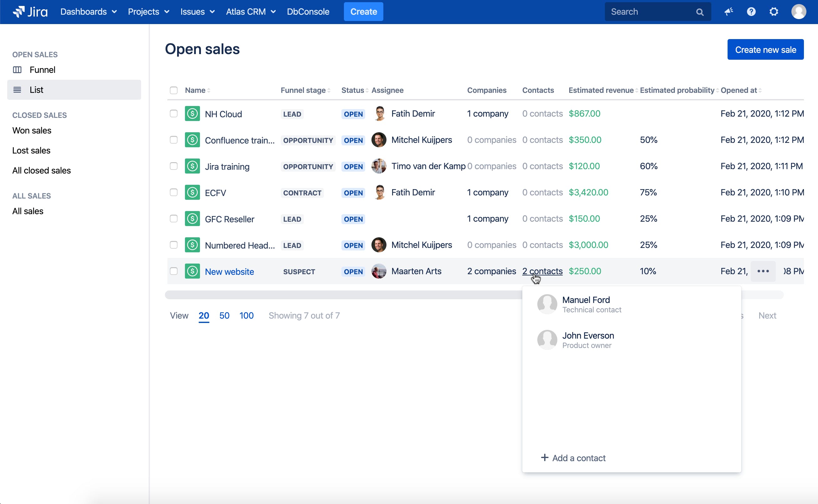Click the NH Cloud sale dollar icon

click(x=192, y=114)
